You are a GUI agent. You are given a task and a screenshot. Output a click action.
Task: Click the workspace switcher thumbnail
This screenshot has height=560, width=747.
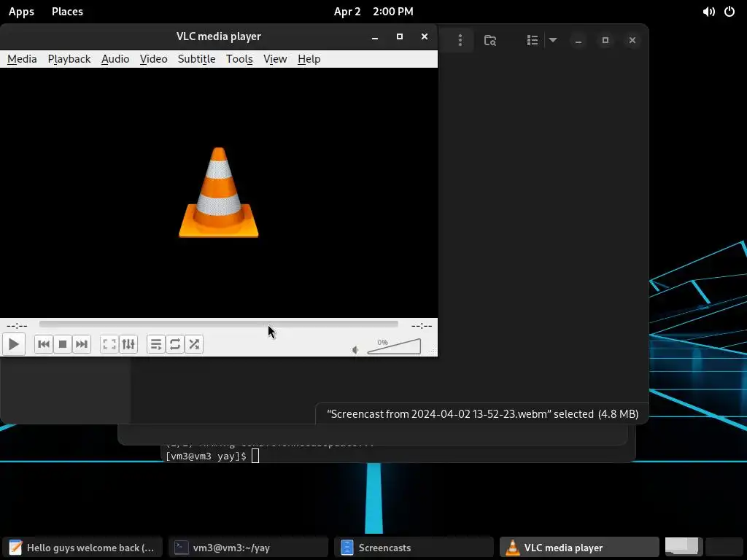[684, 547]
